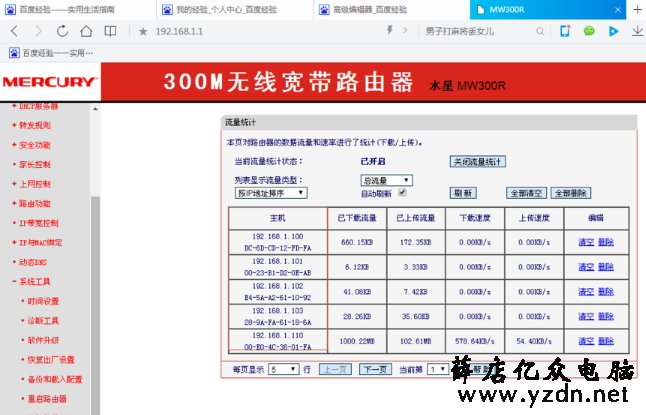The image size is (646, 415).
Task: Delete the 192.168.1.110 row
Action: point(606,341)
